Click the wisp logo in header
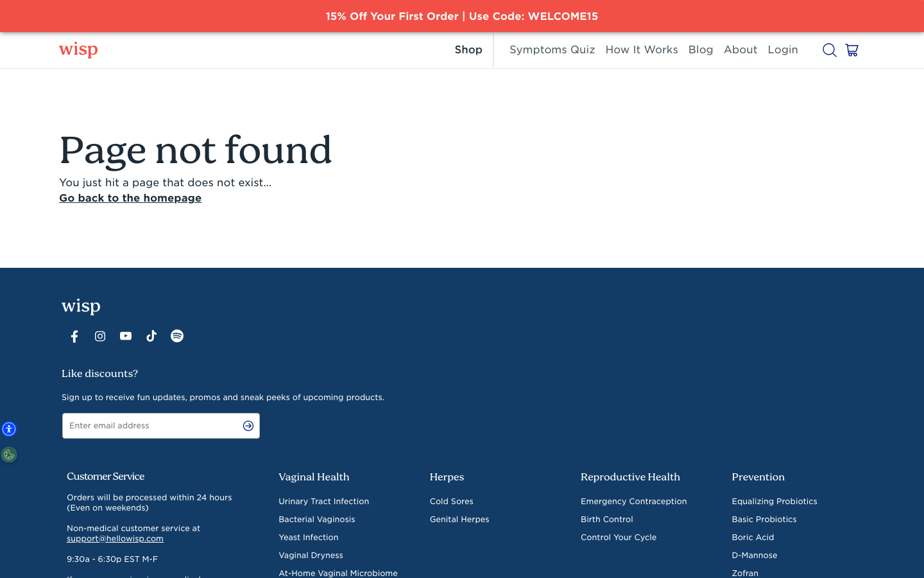This screenshot has width=924, height=578. (x=78, y=50)
